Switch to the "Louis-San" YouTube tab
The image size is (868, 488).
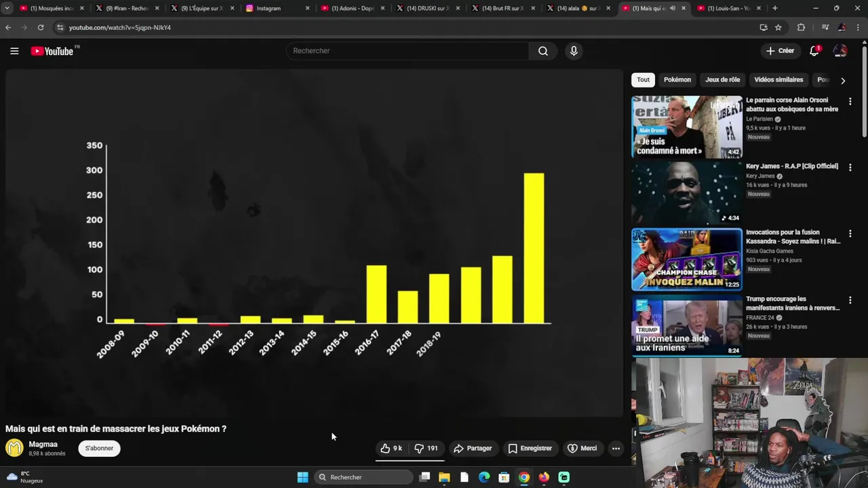point(728,8)
